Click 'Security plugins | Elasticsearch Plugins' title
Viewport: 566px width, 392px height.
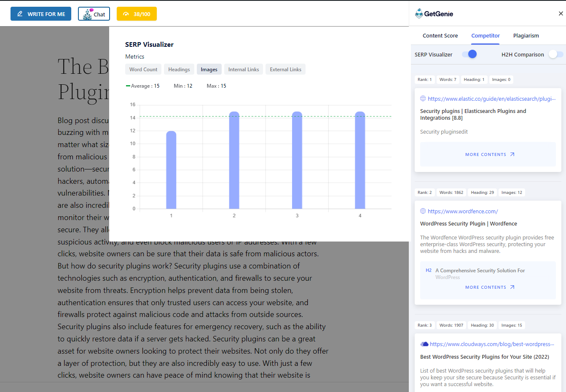(x=473, y=114)
